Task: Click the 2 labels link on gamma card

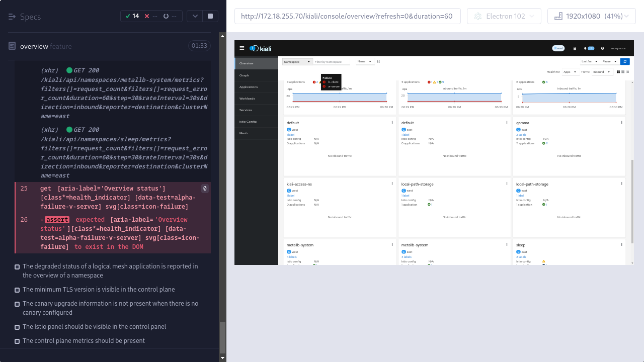Action: [x=521, y=135]
